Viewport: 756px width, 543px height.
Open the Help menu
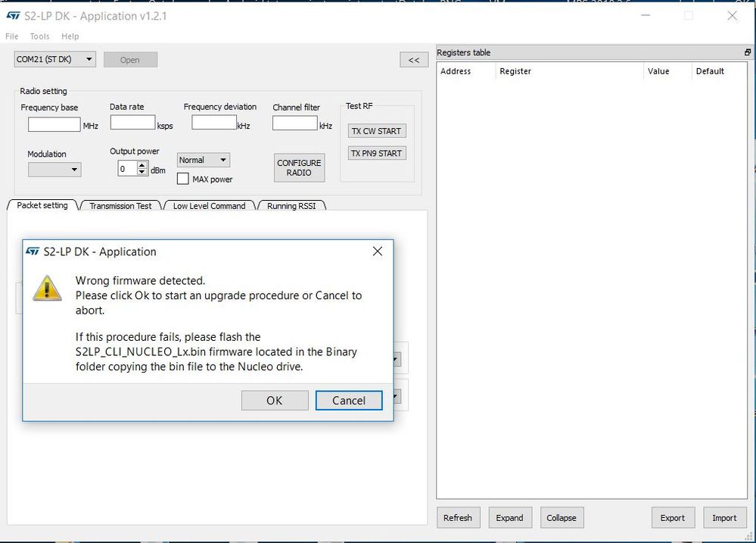pyautogui.click(x=70, y=36)
